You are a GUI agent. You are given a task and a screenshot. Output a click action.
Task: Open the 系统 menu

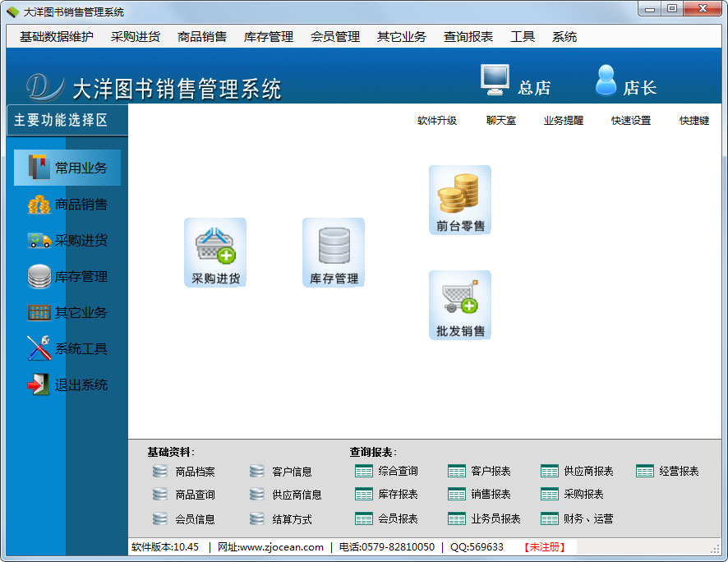564,37
